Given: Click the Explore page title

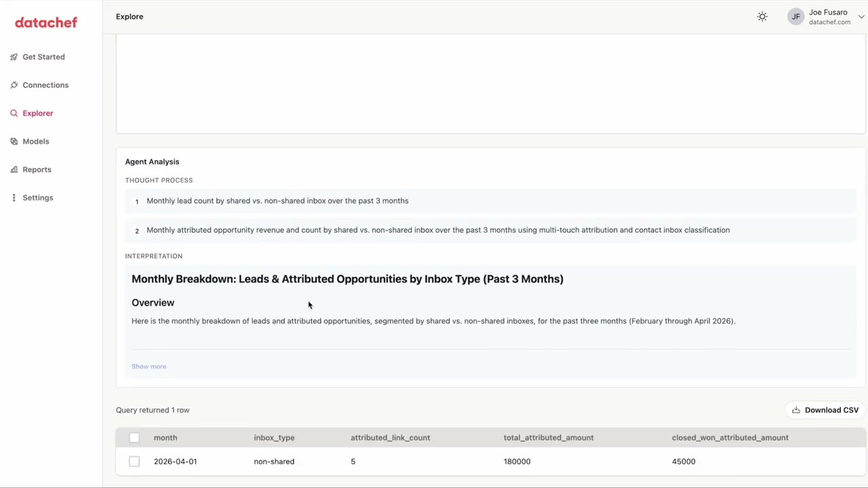Looking at the screenshot, I should pos(130,16).
